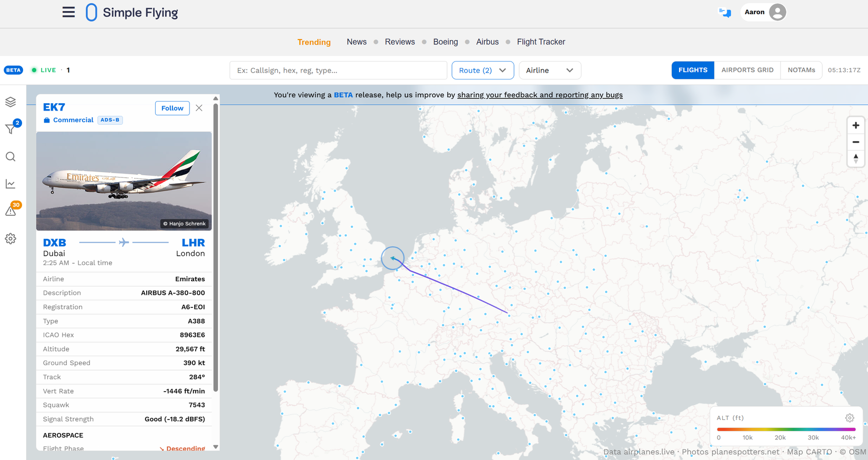The image size is (868, 460).
Task: Open the sidebar settings gear icon
Action: coord(11,238)
